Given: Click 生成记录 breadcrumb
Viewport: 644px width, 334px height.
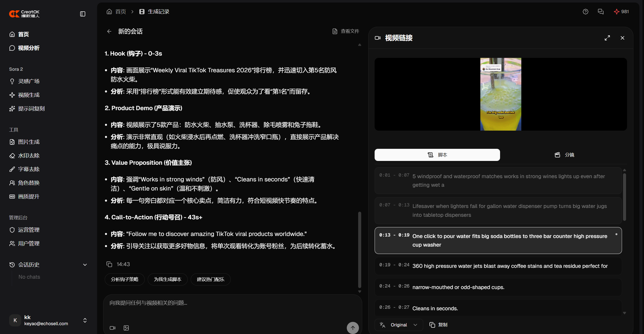Looking at the screenshot, I should 159,12.
